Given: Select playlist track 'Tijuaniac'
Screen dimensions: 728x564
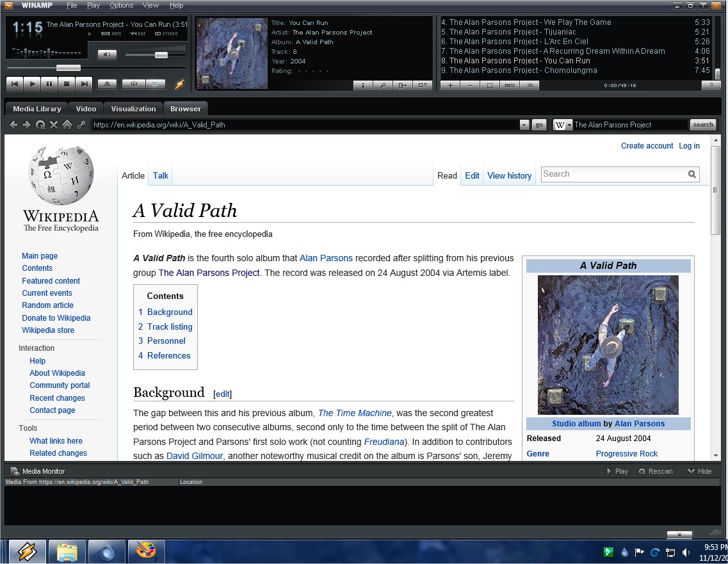Looking at the screenshot, I should pos(576,32).
